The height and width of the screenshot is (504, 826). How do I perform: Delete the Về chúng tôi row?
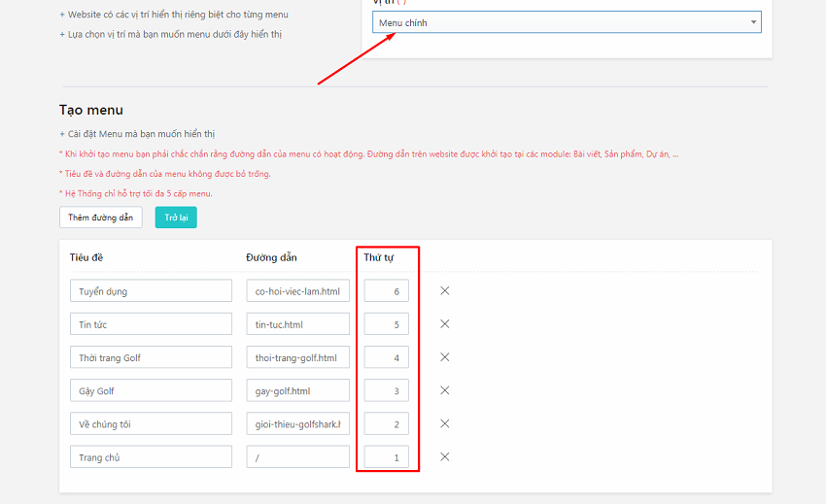tap(445, 423)
